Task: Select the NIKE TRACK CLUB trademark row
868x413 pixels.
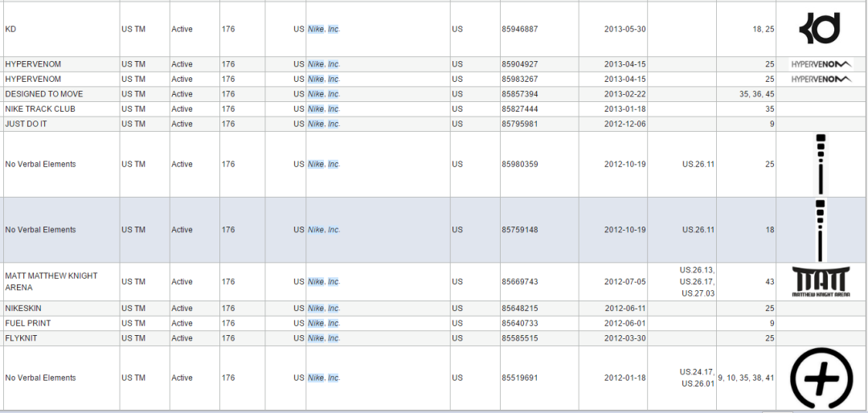Action: click(x=434, y=109)
